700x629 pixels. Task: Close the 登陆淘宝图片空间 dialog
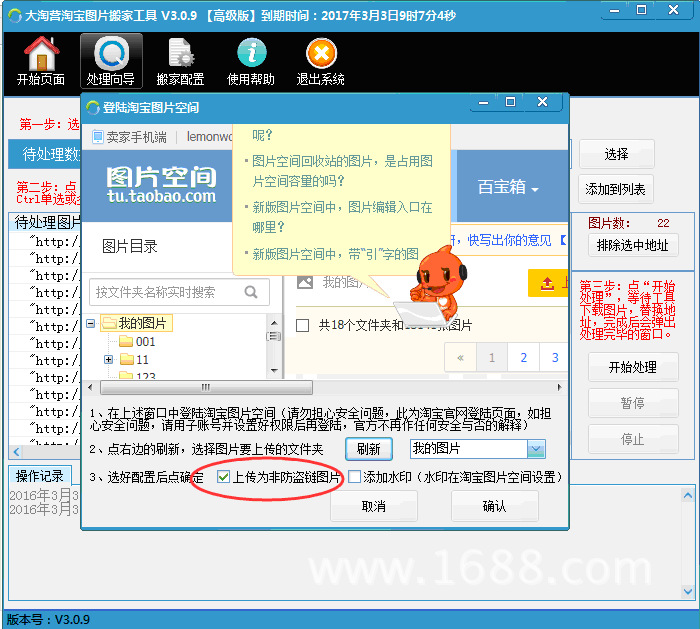542,102
